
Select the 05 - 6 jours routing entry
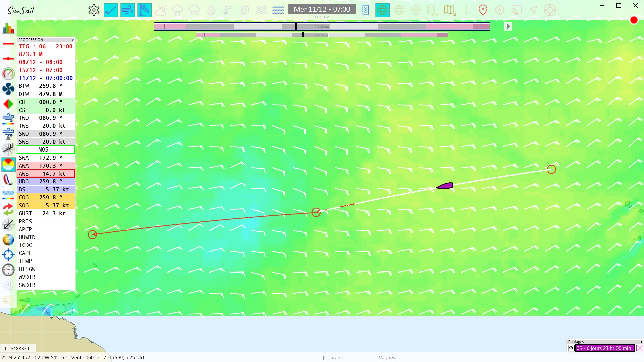click(604, 348)
